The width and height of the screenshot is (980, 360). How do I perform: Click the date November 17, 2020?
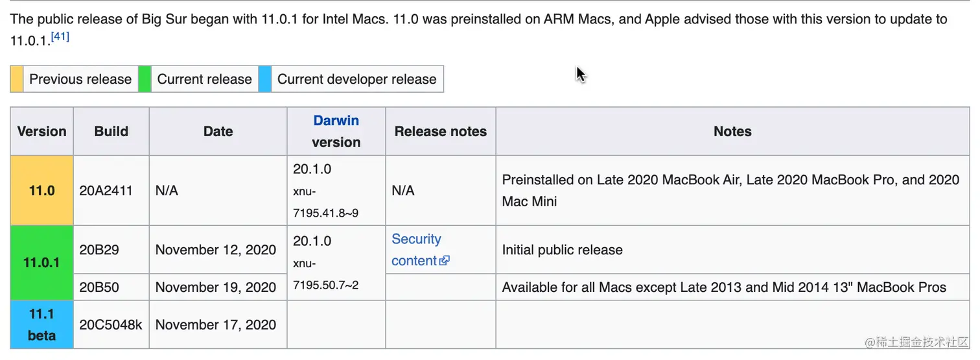[x=216, y=324]
